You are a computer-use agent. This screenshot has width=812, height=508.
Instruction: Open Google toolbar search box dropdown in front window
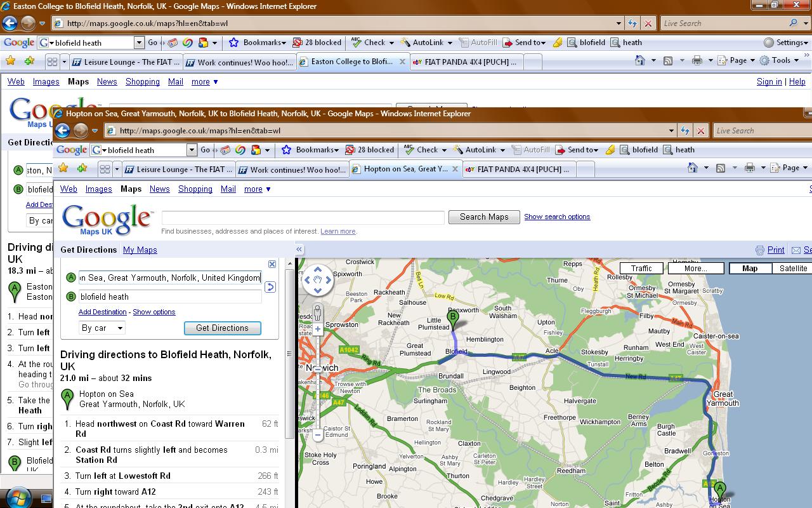coord(192,150)
